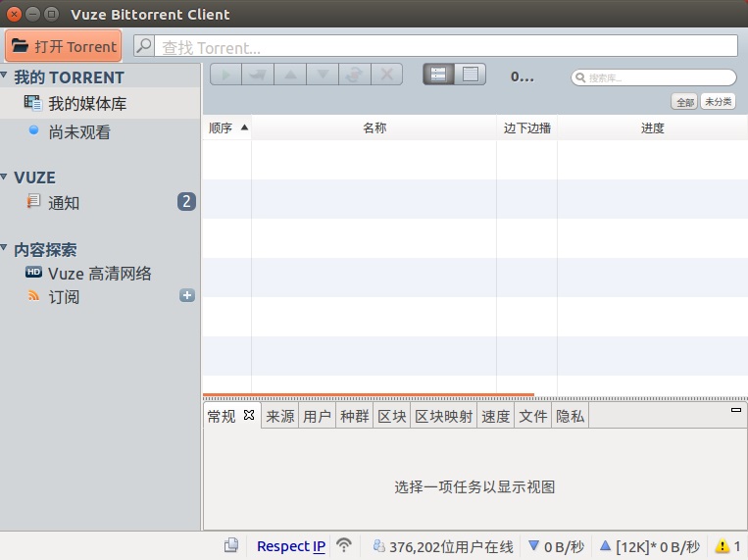Click the 选择一项任务以显示视图 message
The image size is (748, 560).
click(x=474, y=487)
